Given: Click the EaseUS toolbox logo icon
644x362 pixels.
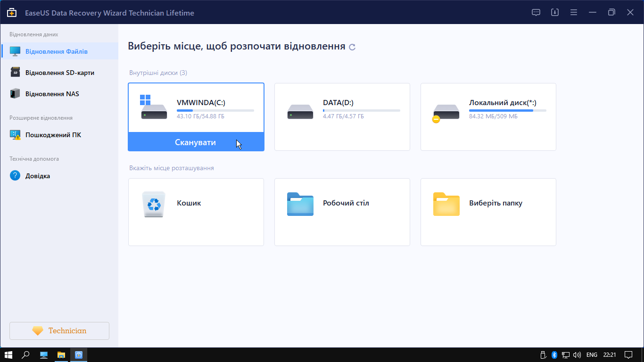Looking at the screenshot, I should pos(12,13).
